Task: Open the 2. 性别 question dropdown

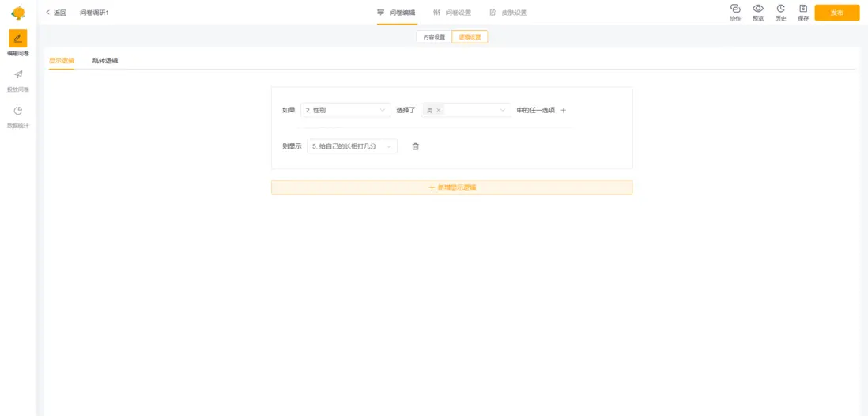Action: tap(346, 110)
